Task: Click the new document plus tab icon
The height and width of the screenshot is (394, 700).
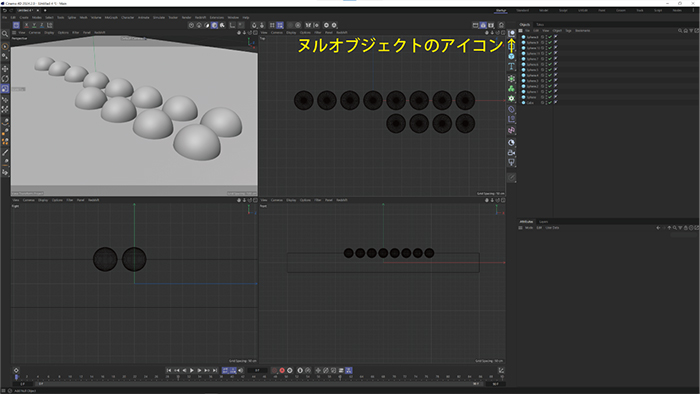Action: (x=45, y=10)
